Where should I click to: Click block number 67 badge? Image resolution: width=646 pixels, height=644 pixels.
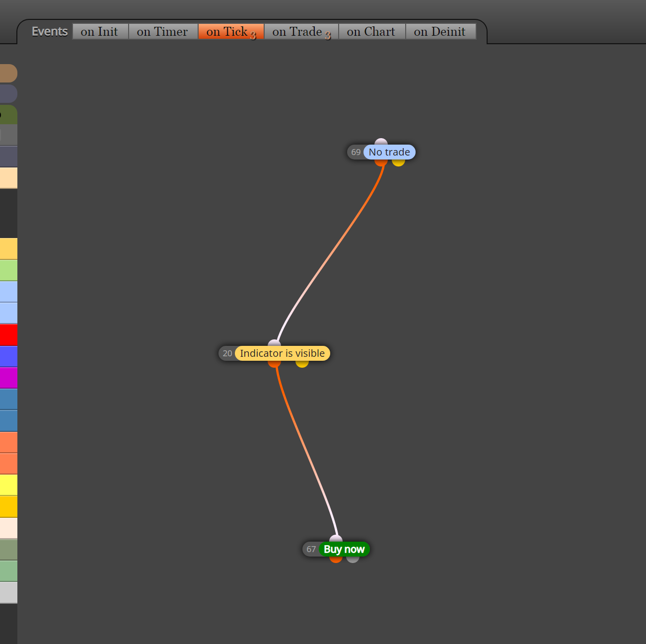311,549
